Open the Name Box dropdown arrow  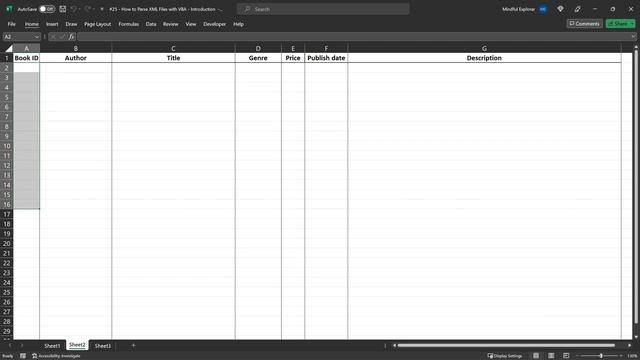pos(37,37)
